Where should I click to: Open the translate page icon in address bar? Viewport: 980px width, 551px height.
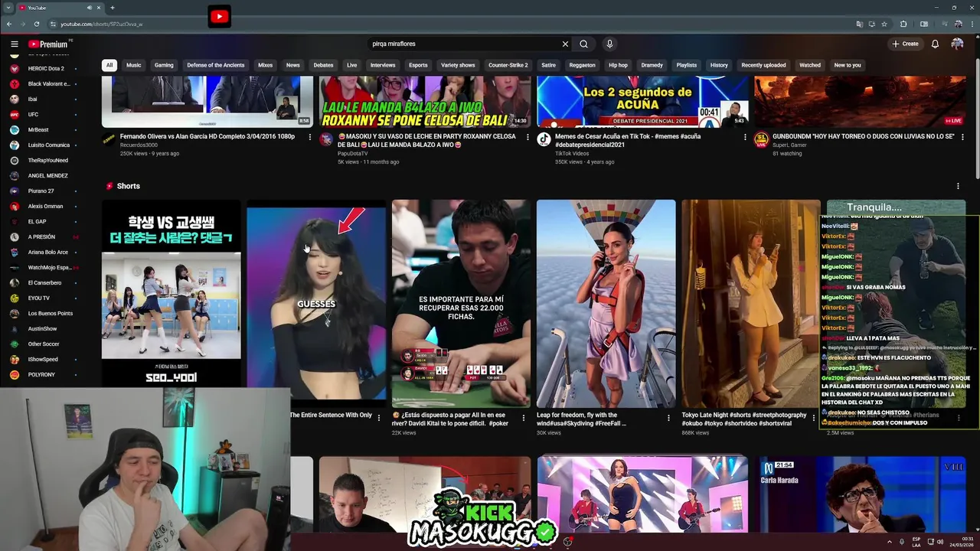(859, 24)
